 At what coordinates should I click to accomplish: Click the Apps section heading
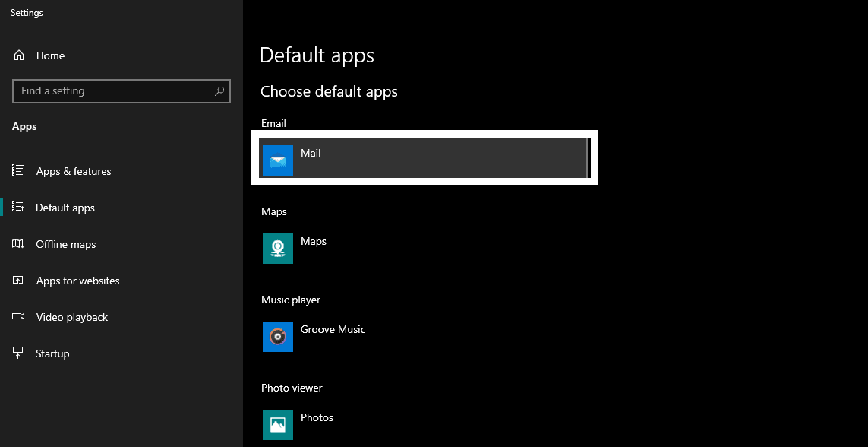pos(24,127)
